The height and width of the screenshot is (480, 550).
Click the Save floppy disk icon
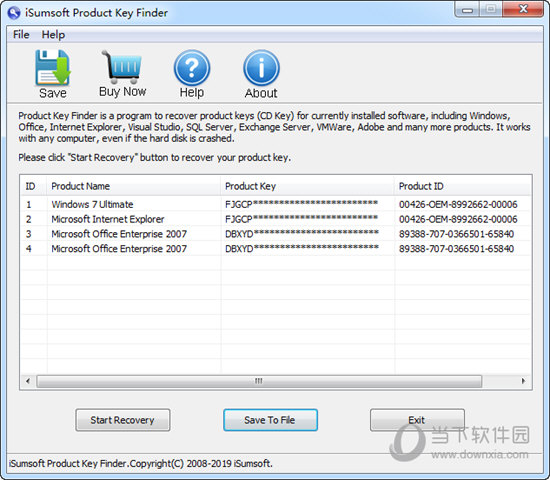pyautogui.click(x=53, y=67)
